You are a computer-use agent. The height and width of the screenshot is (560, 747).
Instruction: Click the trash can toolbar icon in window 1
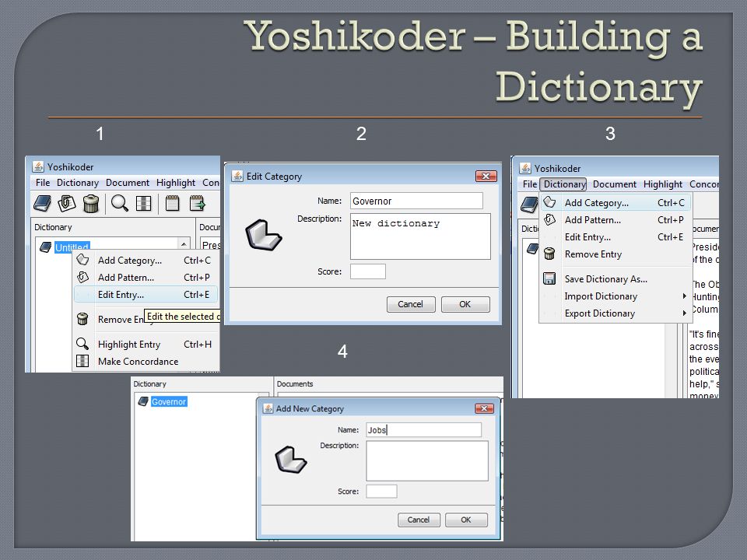pos(90,203)
